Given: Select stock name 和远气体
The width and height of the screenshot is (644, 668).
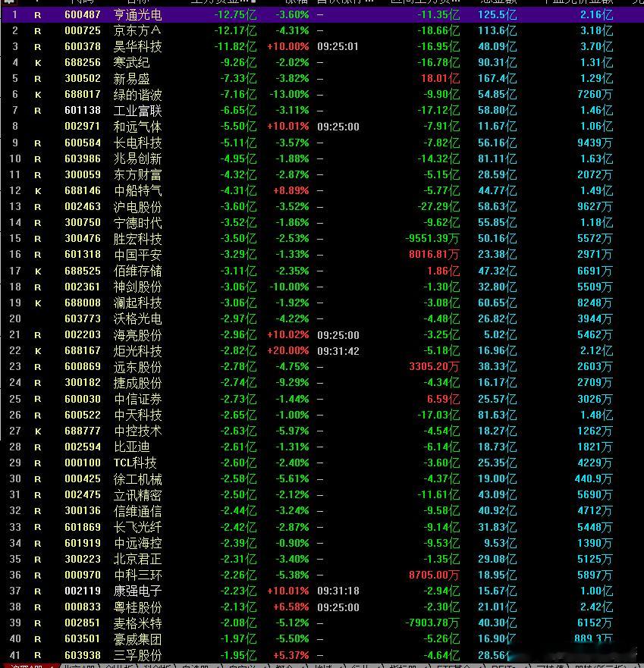Looking at the screenshot, I should (x=137, y=127).
